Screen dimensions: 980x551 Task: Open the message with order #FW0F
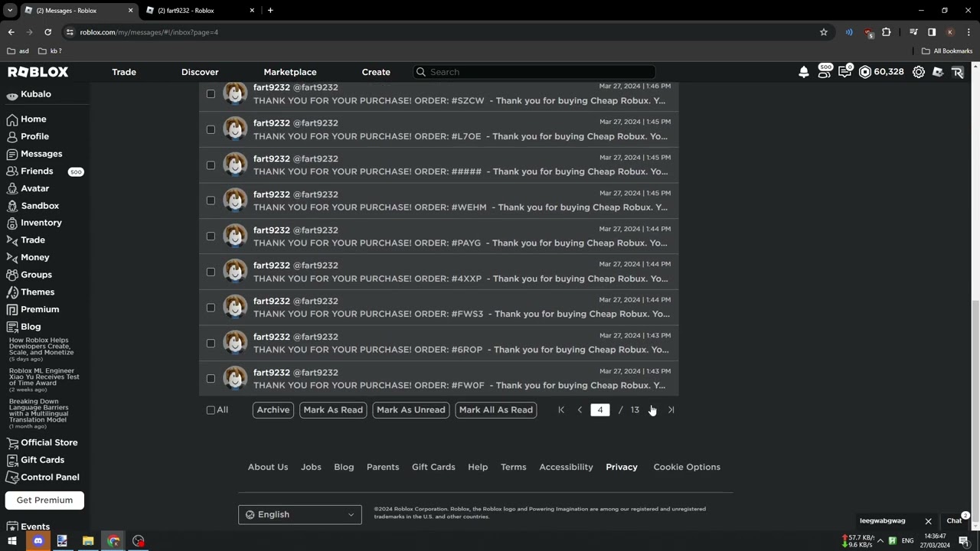click(x=439, y=379)
